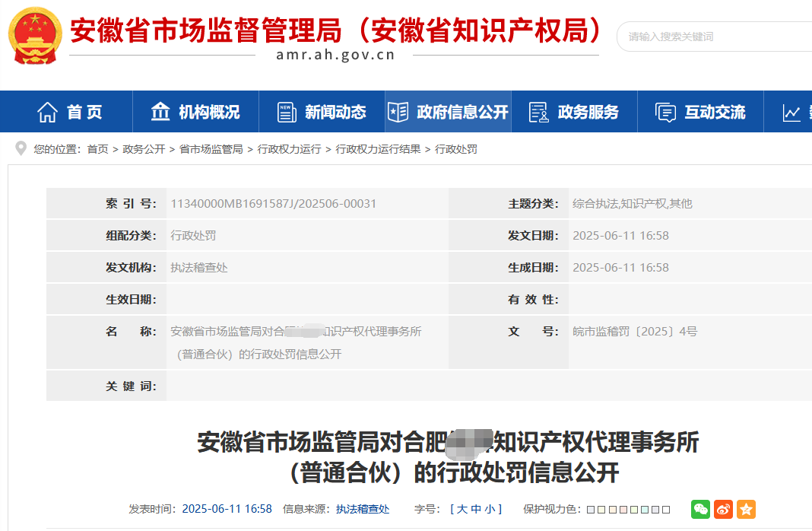This screenshot has width=812, height=531.
Task: Set font size to 大
Action: (462, 509)
